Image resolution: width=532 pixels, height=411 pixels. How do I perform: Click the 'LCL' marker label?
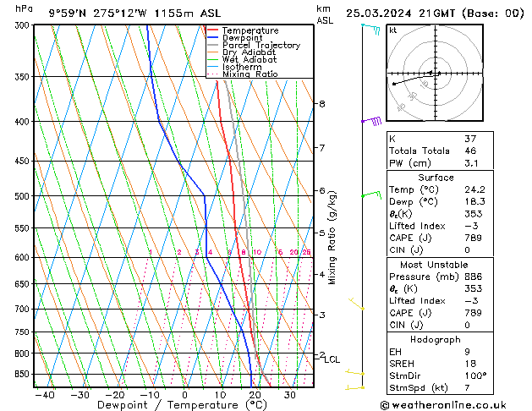(332, 359)
